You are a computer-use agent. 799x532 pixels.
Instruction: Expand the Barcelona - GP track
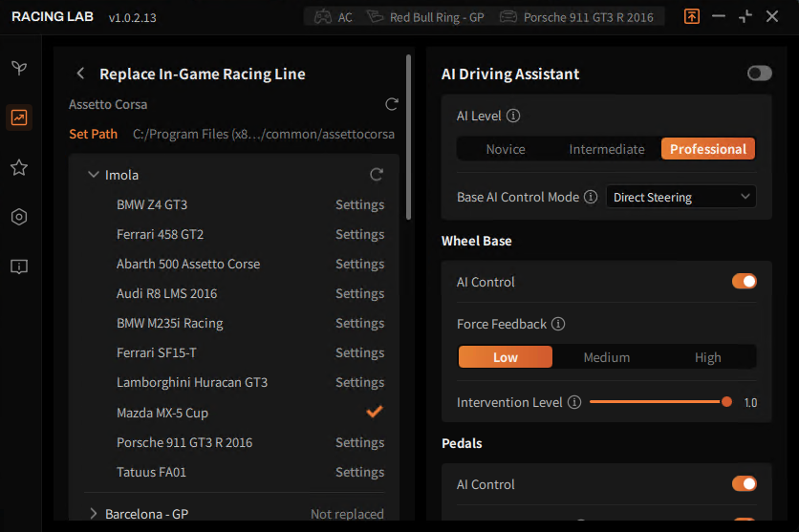click(94, 514)
